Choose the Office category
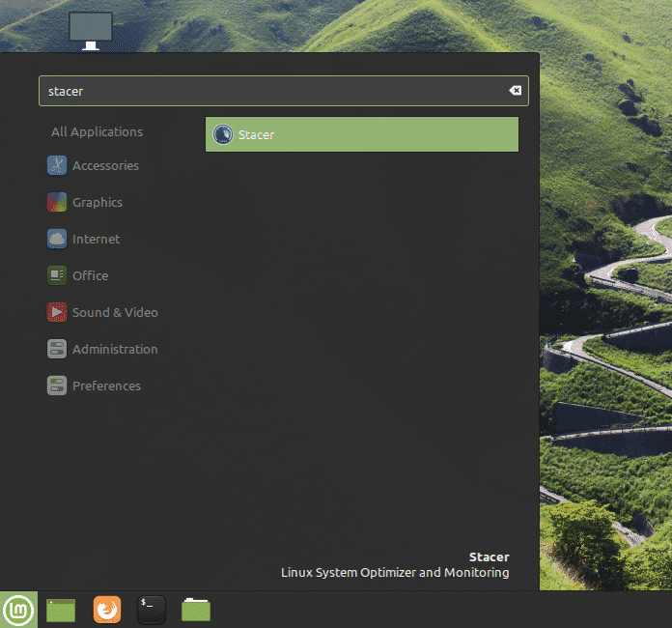 (x=90, y=275)
